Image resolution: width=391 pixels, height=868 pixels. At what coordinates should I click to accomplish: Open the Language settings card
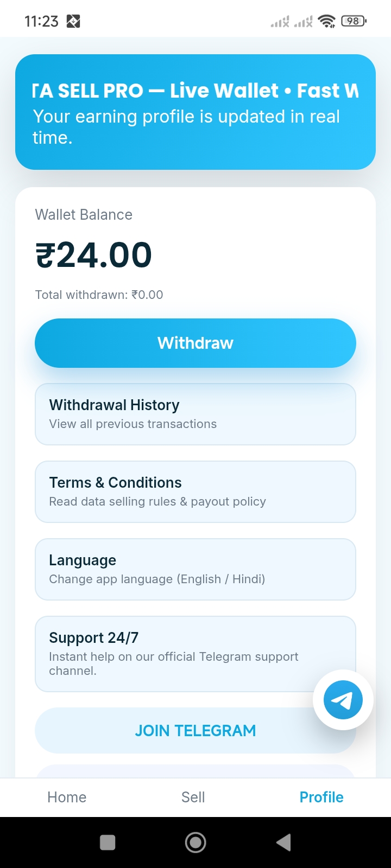click(195, 569)
